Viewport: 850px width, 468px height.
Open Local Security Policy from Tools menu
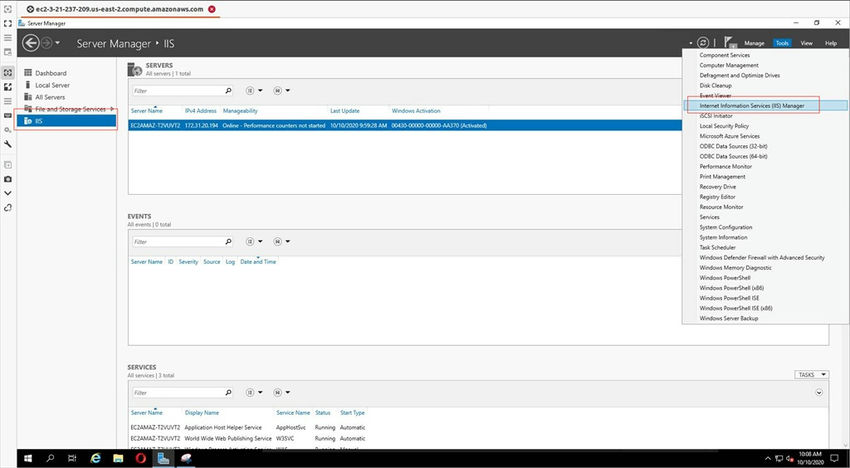point(724,126)
